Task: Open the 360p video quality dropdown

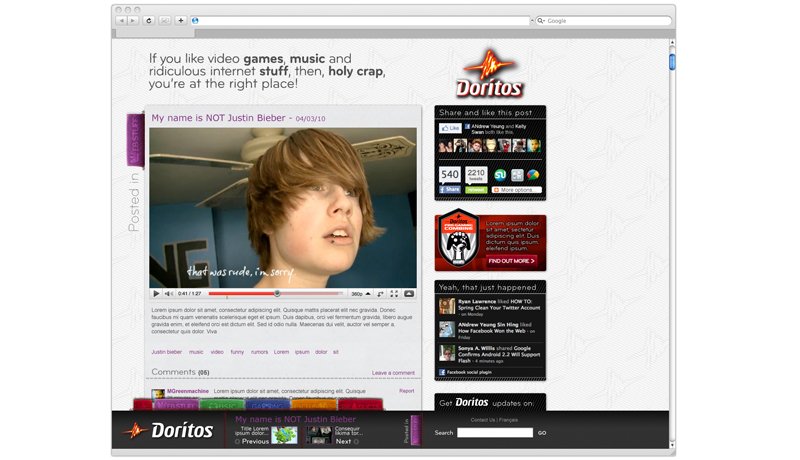Action: click(x=360, y=294)
